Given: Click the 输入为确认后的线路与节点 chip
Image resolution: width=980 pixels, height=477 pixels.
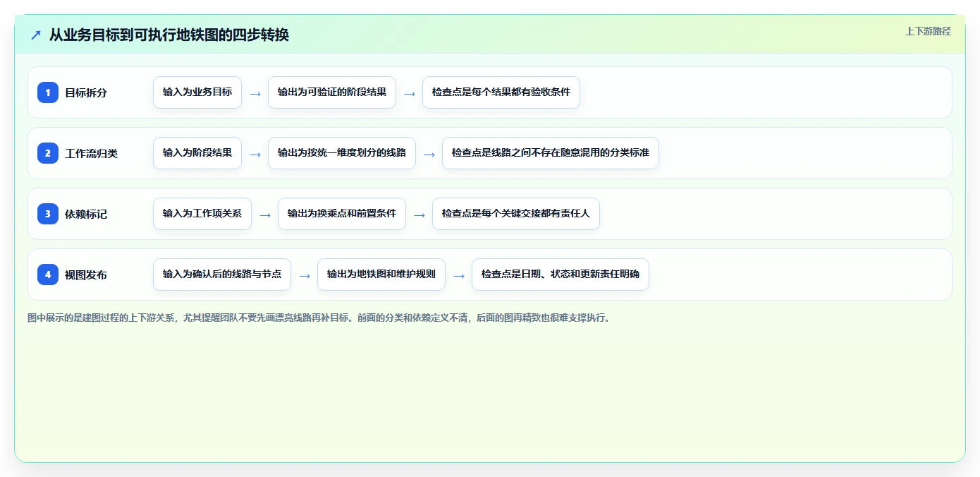Looking at the screenshot, I should [222, 274].
